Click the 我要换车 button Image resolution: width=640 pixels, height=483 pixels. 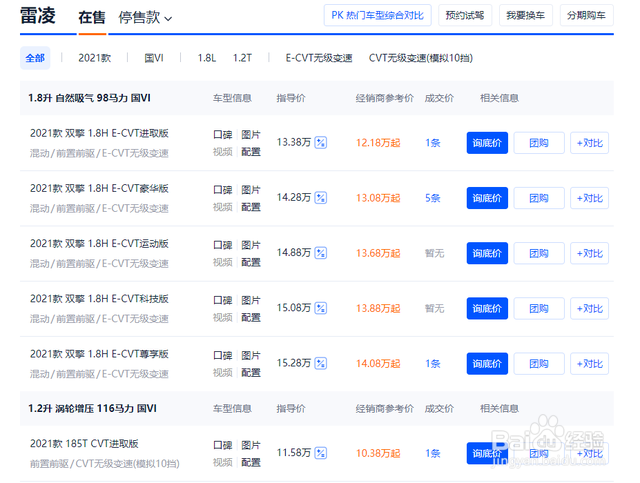tap(526, 16)
